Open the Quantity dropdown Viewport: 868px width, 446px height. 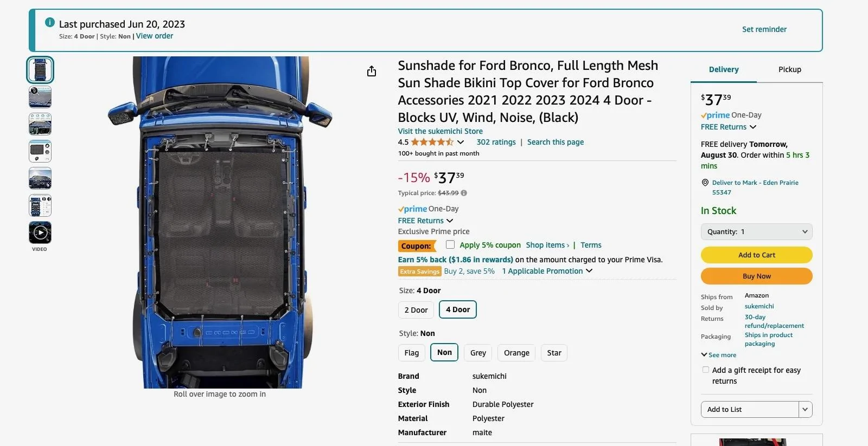click(757, 231)
